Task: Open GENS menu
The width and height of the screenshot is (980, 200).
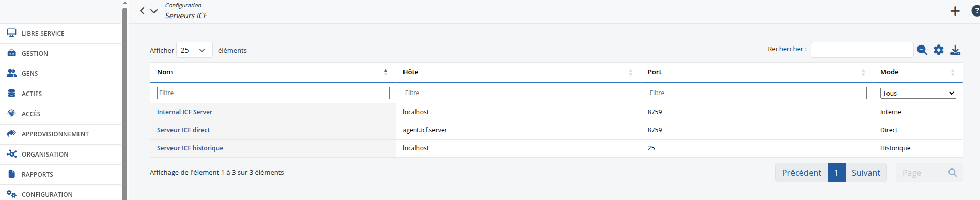Action: click(29, 73)
